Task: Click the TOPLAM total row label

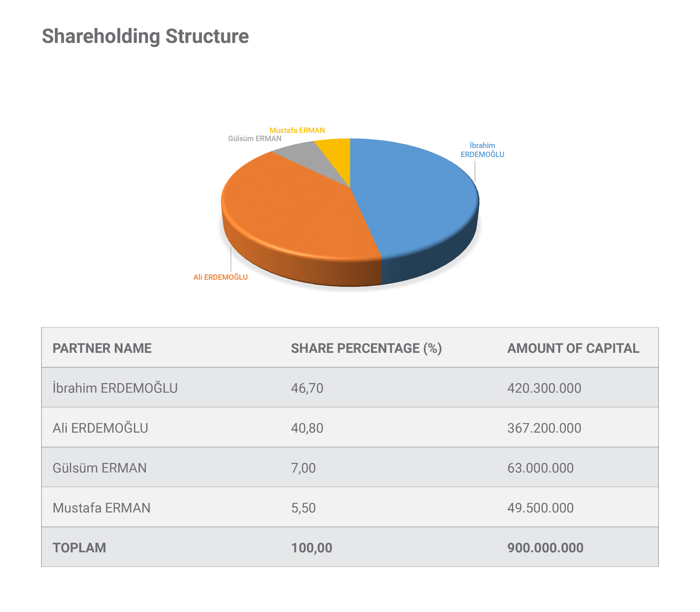Action: [79, 548]
